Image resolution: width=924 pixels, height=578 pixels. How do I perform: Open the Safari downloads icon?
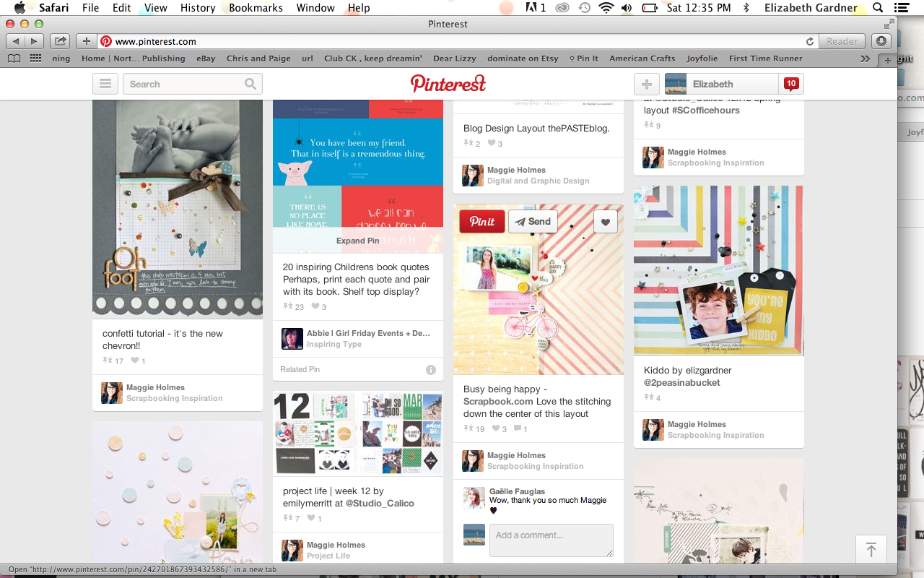tap(881, 41)
